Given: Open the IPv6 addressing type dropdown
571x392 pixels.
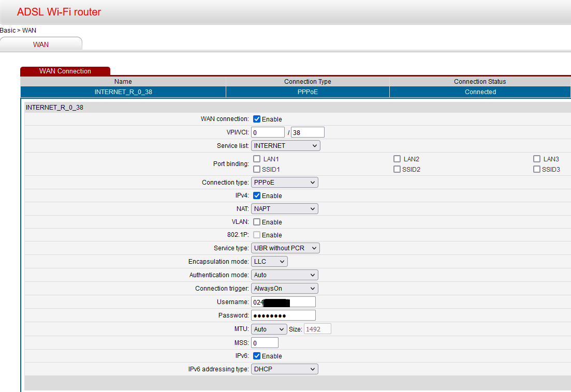Looking at the screenshot, I should click(284, 369).
